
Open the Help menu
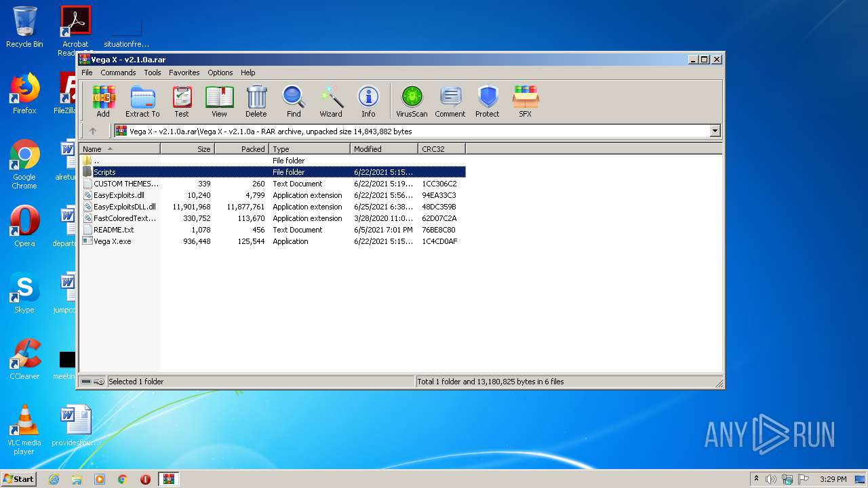pyautogui.click(x=248, y=73)
